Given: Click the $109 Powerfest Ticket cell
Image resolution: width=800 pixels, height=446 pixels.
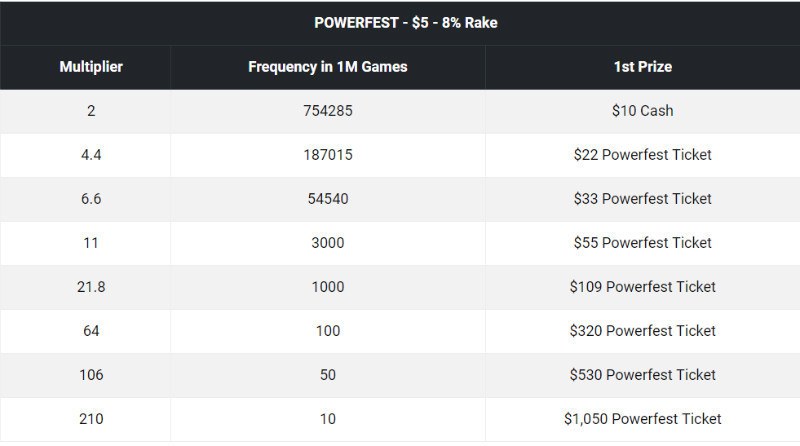Looking at the screenshot, I should 642,287.
